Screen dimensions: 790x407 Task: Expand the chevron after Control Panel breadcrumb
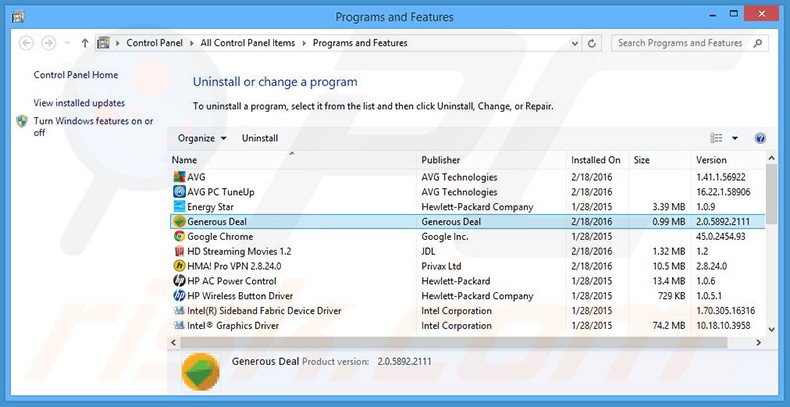click(x=191, y=43)
